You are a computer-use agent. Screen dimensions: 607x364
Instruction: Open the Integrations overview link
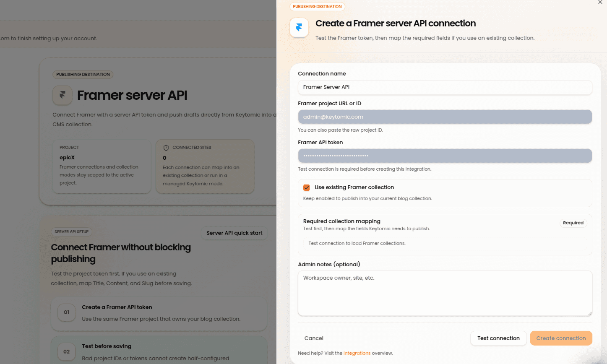coord(357,353)
